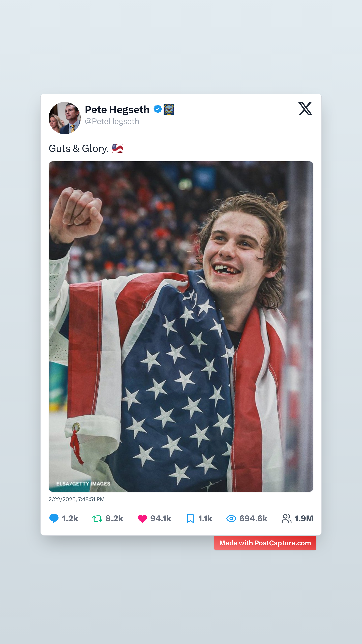Screen dimensions: 362x644
Task: Open Pete Hegseth's profile avatar
Action: coord(65,118)
